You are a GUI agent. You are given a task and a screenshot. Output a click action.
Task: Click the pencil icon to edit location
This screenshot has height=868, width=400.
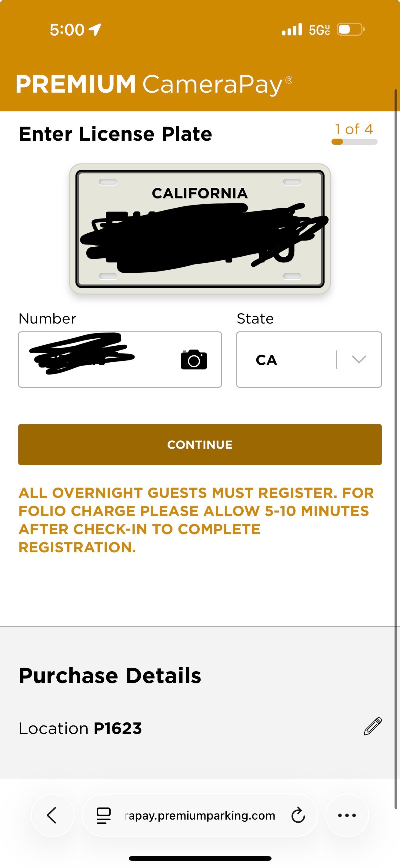click(372, 726)
